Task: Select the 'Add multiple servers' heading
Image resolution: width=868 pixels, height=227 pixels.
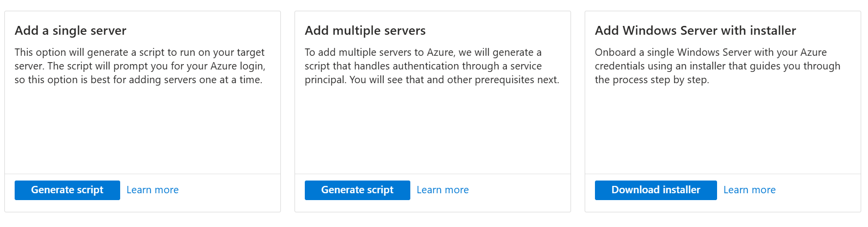Action: [x=365, y=31]
